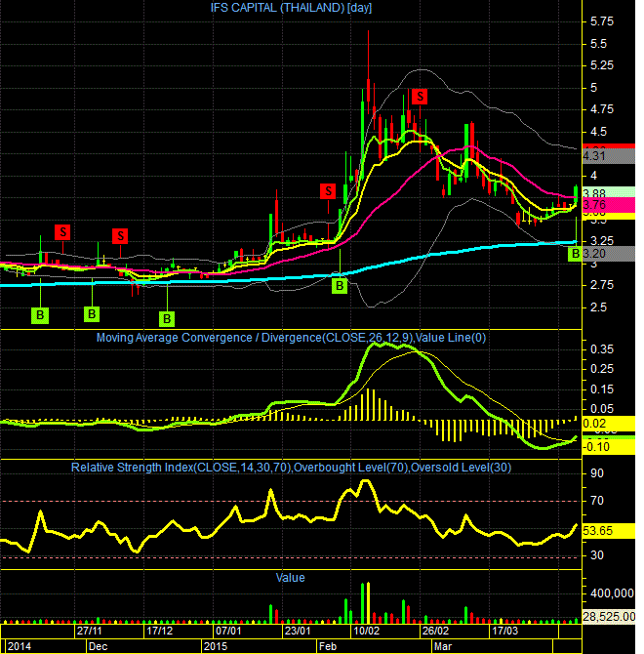Image resolution: width=644 pixels, height=654 pixels.
Task: Click the 07/01 date label
Action: pos(228,631)
